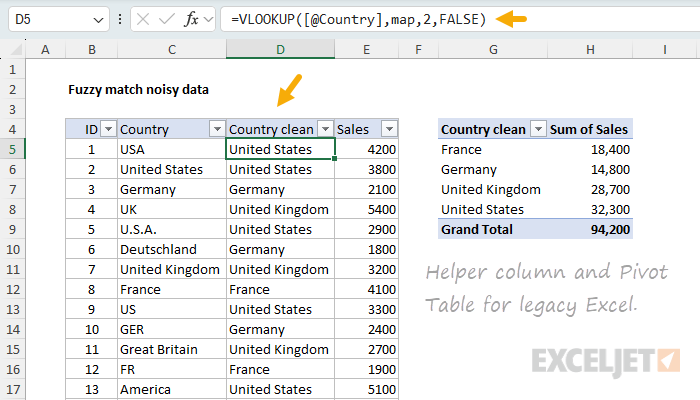Click the pivot value 32,300

pos(610,209)
